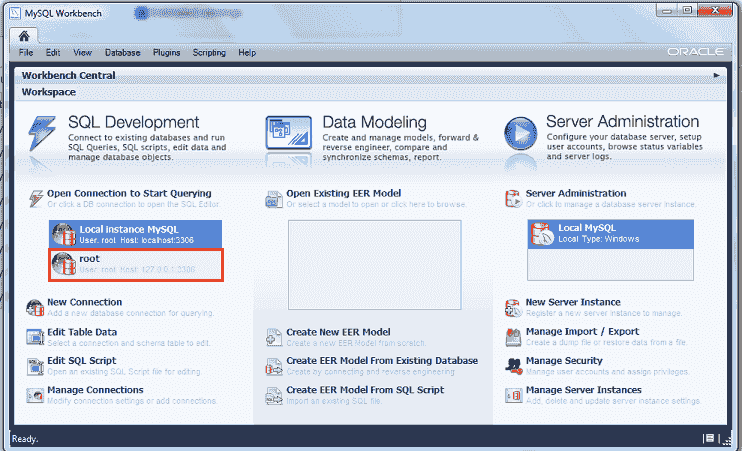The height and width of the screenshot is (451, 742).
Task: Click the Manage Security icon
Action: [513, 366]
